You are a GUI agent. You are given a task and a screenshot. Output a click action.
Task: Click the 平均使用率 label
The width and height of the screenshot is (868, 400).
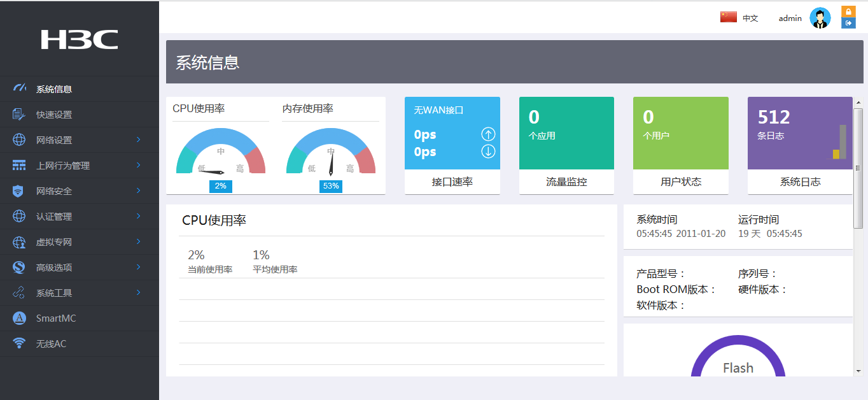coord(275,269)
